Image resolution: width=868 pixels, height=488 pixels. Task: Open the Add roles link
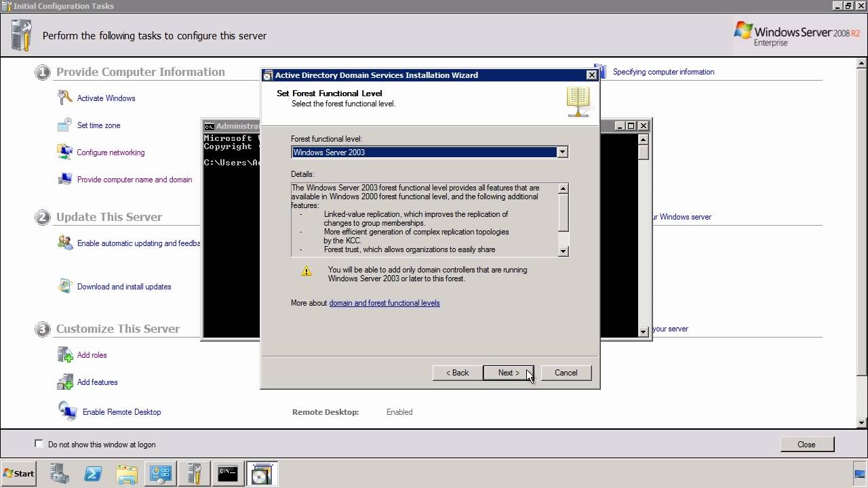[92, 355]
